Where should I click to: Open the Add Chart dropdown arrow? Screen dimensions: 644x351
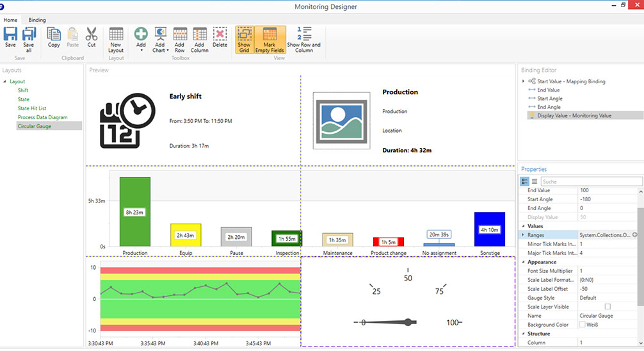coord(168,50)
